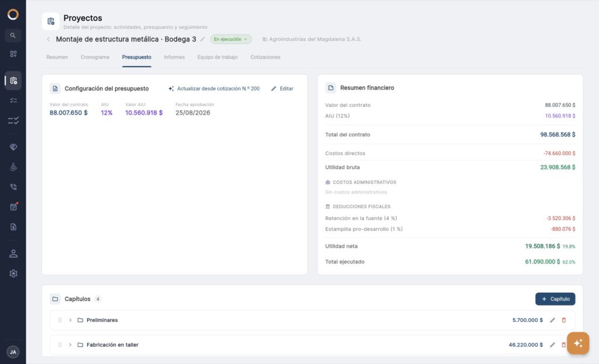The image size is (599, 364).
Task: Click the Editar budget button
Action: [283, 89]
